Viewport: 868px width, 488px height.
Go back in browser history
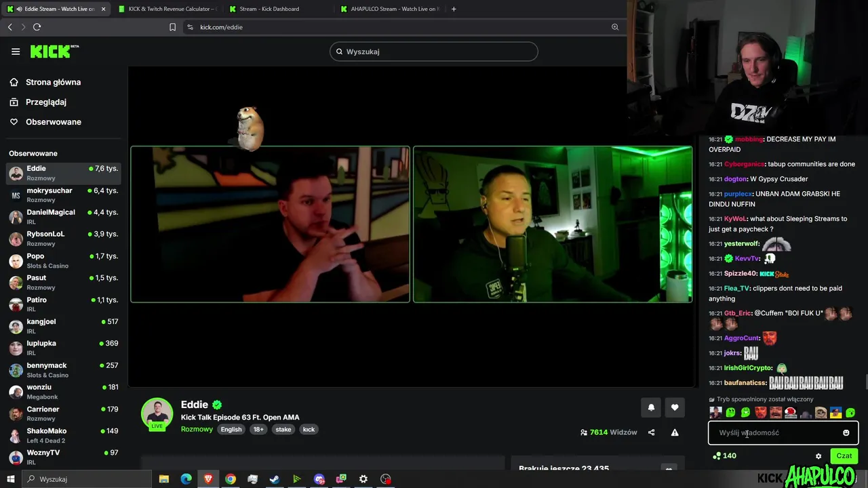pyautogui.click(x=9, y=27)
